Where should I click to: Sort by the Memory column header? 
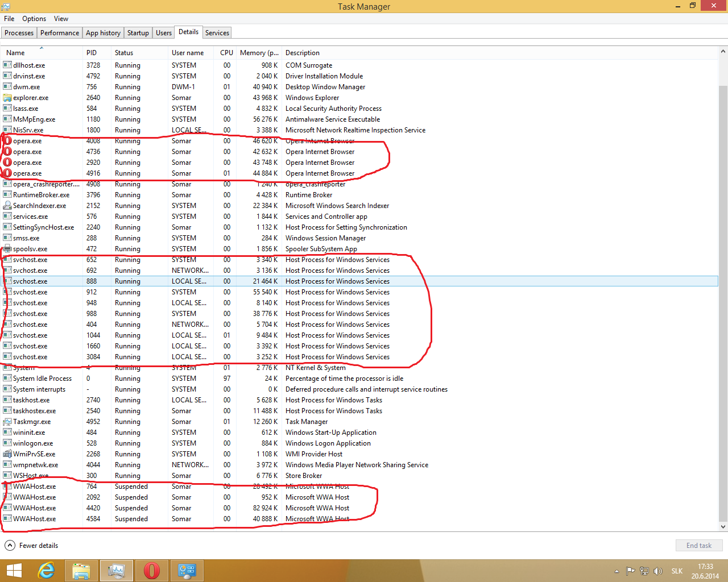[x=259, y=53]
